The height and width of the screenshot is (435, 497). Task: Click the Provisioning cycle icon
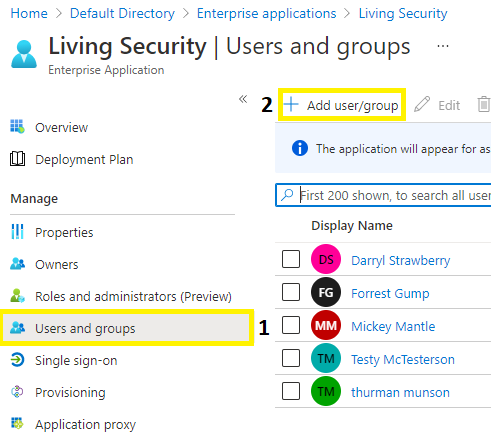coord(17,392)
